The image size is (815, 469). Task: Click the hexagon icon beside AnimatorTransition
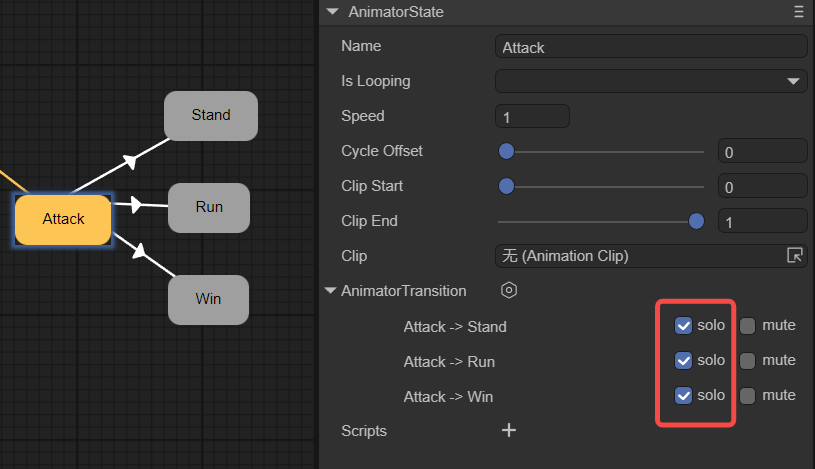coord(509,291)
